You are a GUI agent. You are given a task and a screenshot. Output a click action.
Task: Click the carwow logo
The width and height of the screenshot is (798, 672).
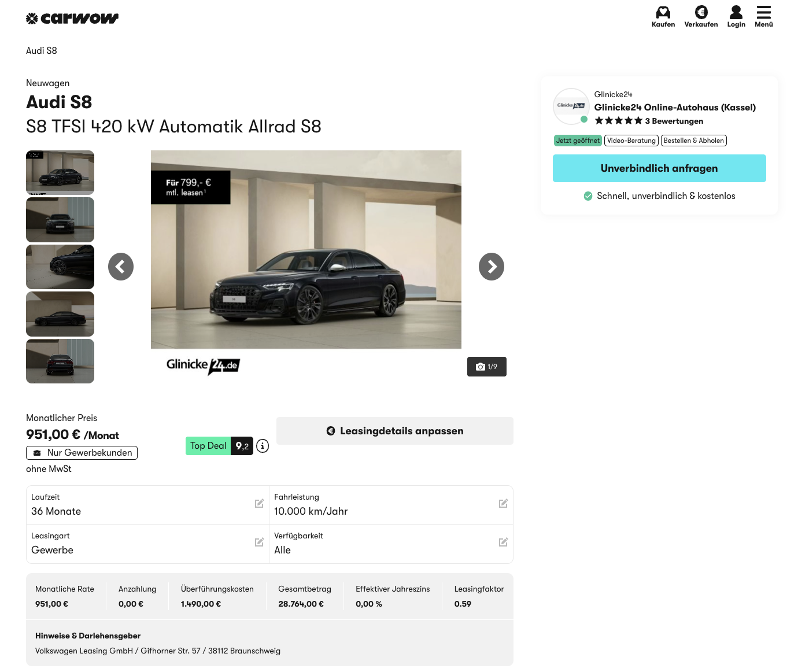pyautogui.click(x=72, y=19)
